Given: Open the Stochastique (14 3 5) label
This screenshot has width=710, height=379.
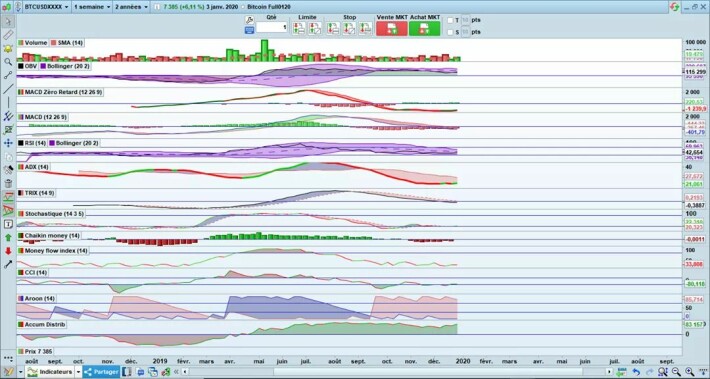Looking at the screenshot, I should click(x=51, y=213).
